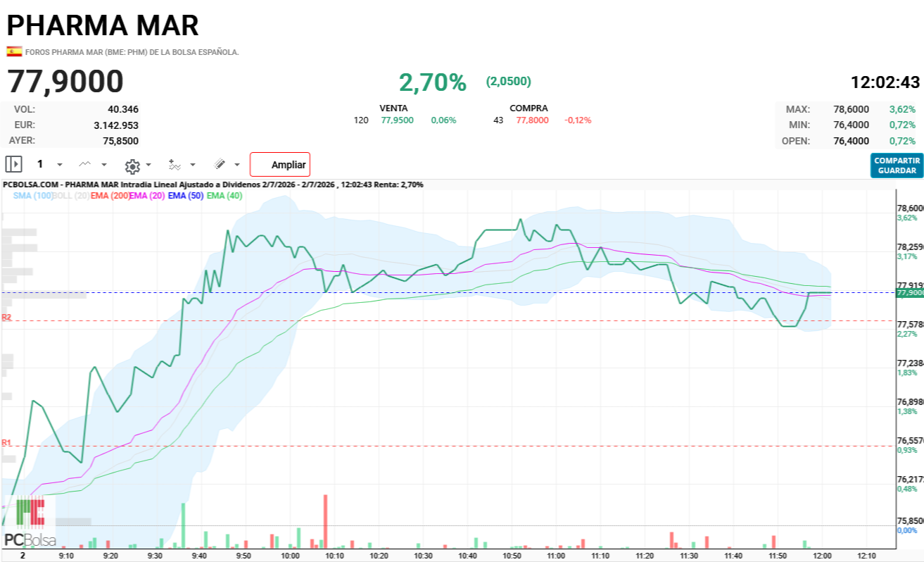Click the Spanish flag icon
Image resolution: width=924 pixels, height=562 pixels.
14,51
